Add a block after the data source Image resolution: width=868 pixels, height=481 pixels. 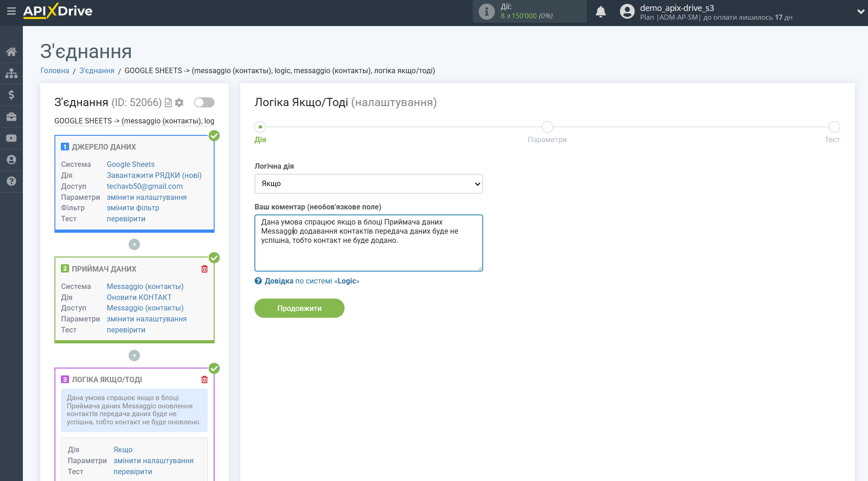134,245
